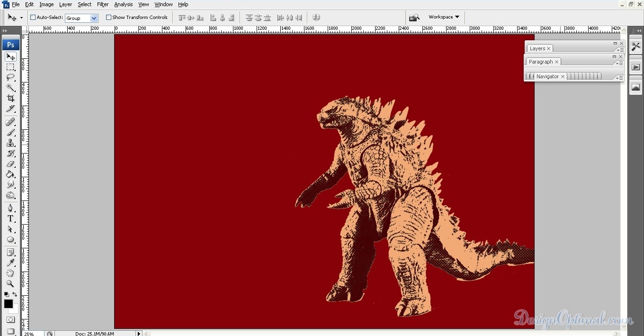This screenshot has width=644, height=336.
Task: Open the Paragraph panel options menu
Action: click(x=620, y=63)
